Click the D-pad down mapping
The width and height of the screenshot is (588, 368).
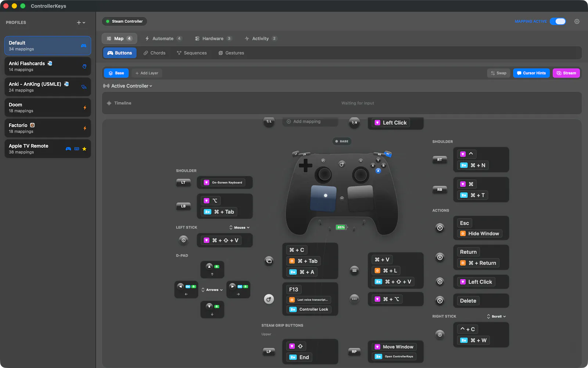click(x=212, y=309)
